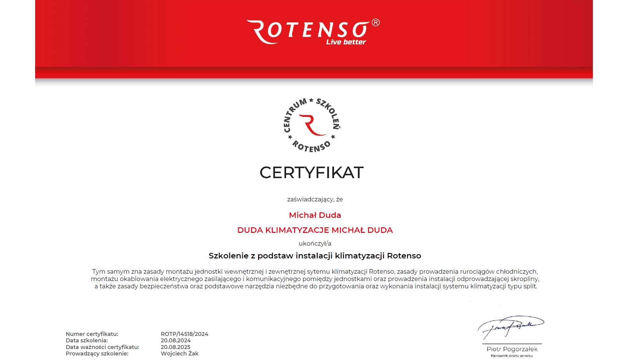Click the word "ukończył/a"
628x364 pixels.
[x=315, y=243]
